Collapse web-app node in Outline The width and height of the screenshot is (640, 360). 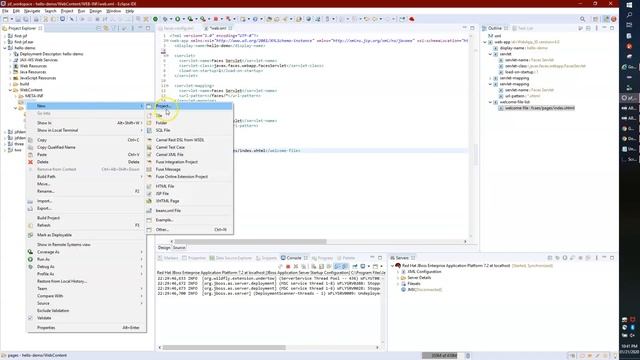(x=485, y=42)
